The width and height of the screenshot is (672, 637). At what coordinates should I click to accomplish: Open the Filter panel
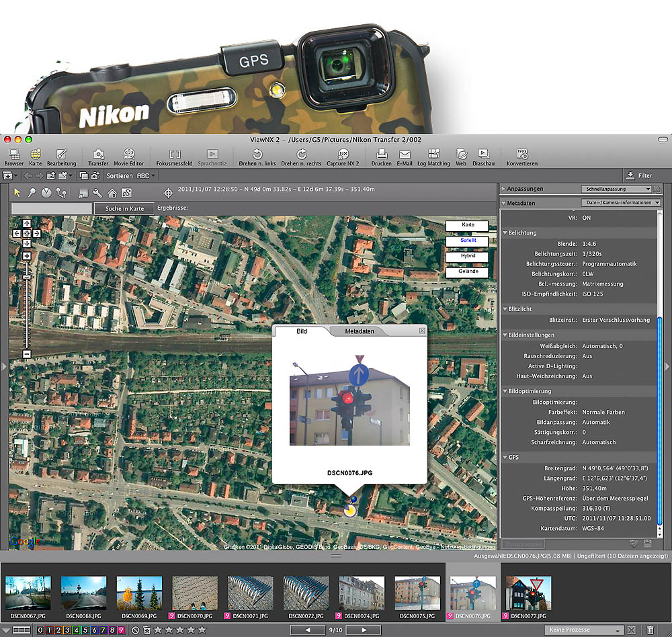pyautogui.click(x=639, y=175)
